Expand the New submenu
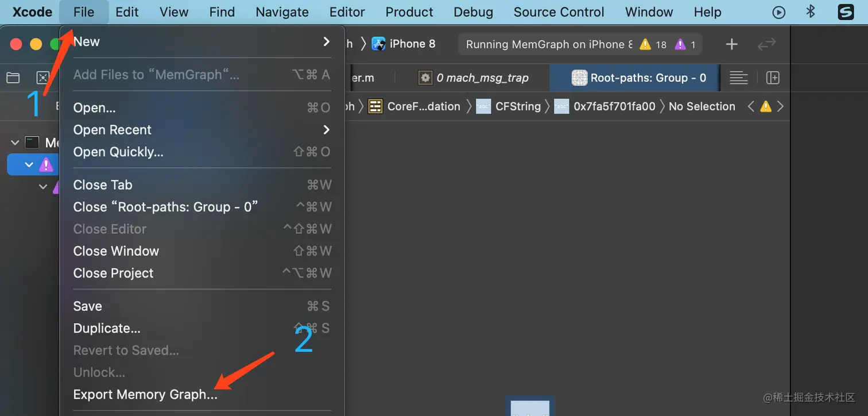This screenshot has height=416, width=868. point(201,41)
